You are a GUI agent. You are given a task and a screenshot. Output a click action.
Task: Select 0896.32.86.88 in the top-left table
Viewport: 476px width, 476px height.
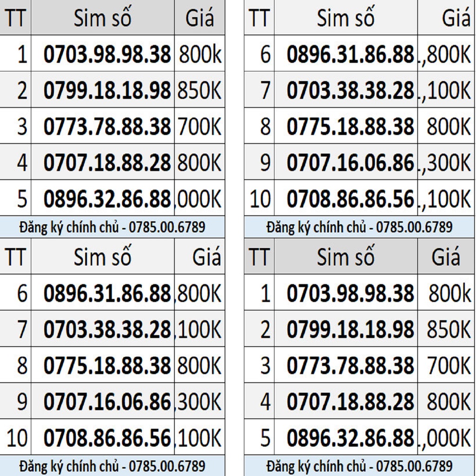tap(107, 199)
